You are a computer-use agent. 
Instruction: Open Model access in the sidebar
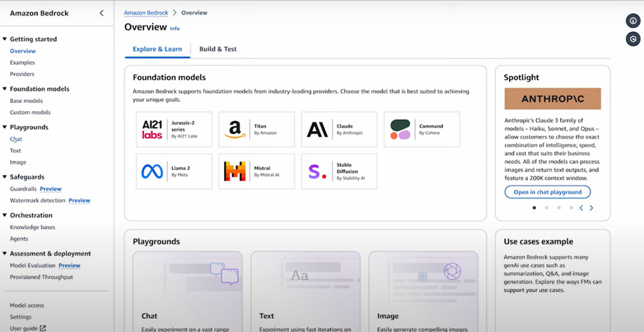27,305
